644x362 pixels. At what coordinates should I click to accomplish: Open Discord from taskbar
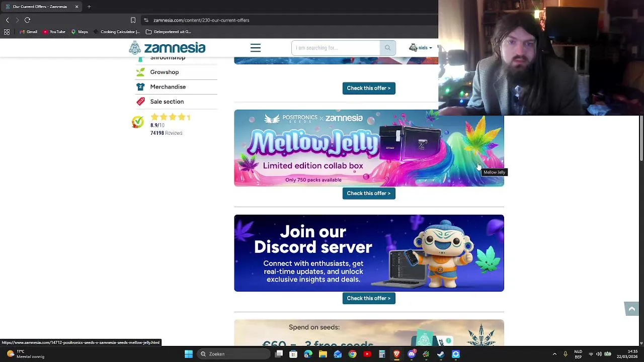click(412, 354)
